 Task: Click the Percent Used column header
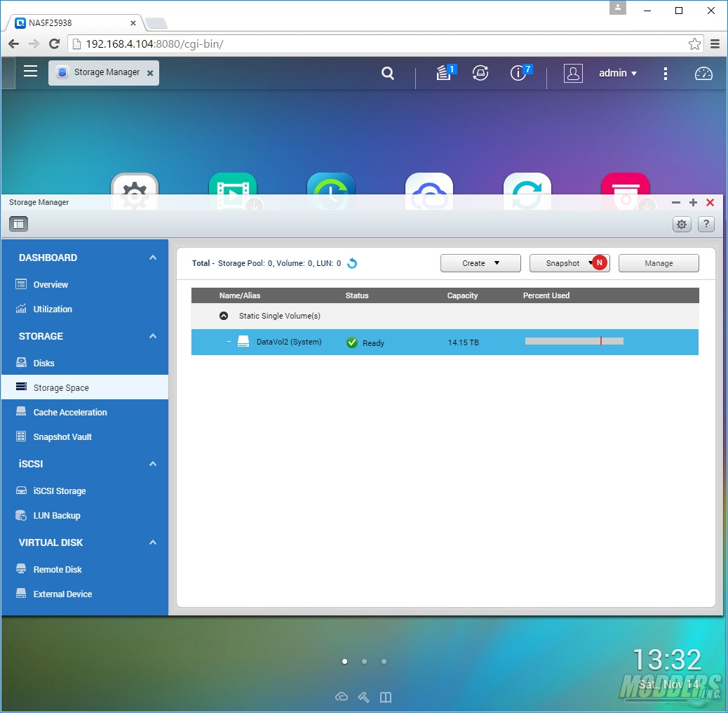pos(546,295)
